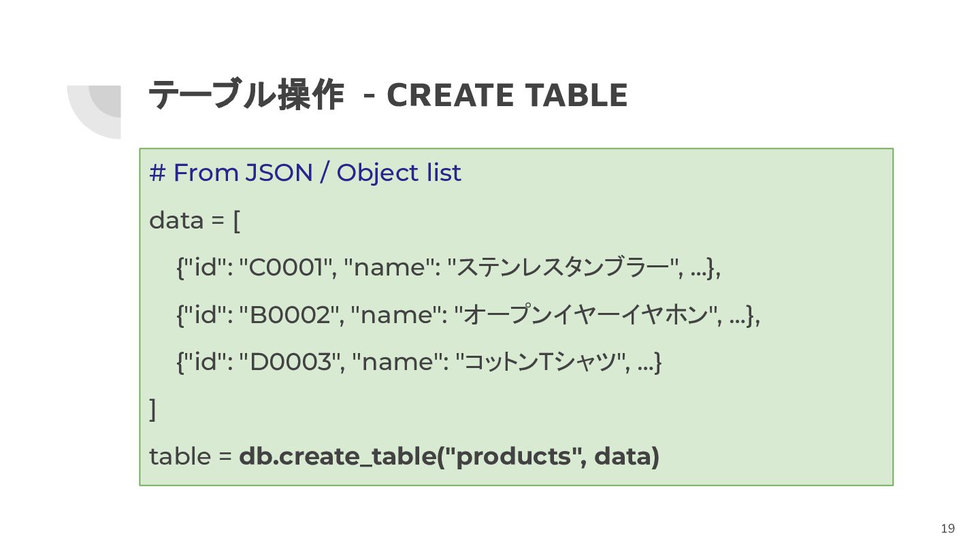The width and height of the screenshot is (980, 551).
Task: Click the comment line # From JSON / Object list
Action: 305,173
